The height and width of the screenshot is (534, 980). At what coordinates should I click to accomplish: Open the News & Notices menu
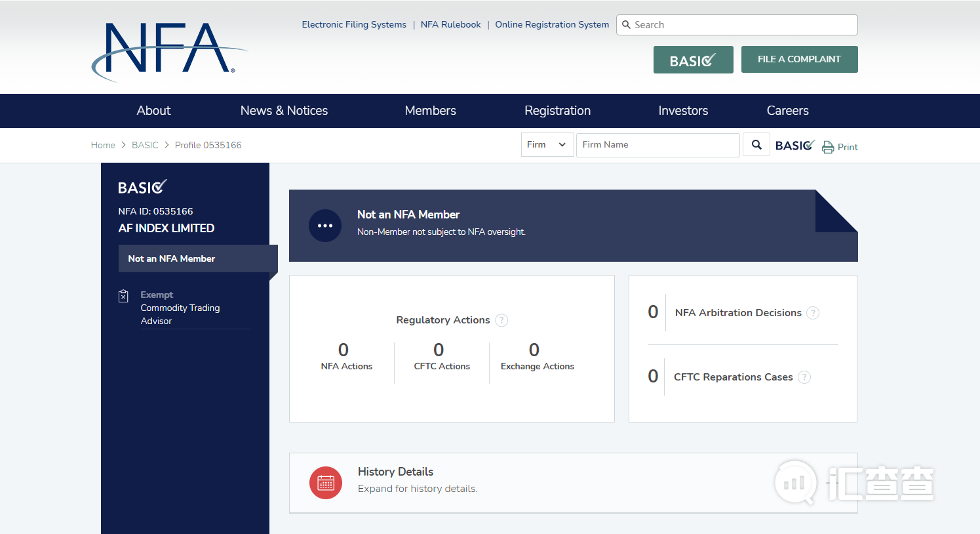[284, 111]
